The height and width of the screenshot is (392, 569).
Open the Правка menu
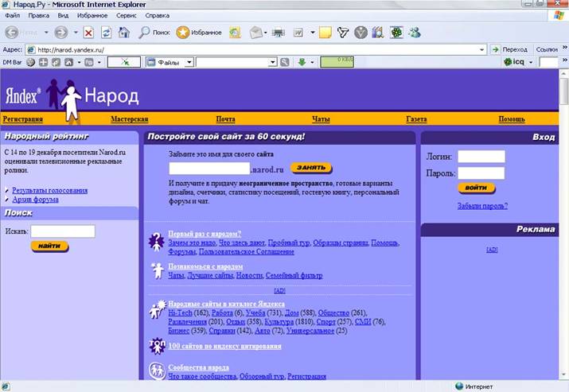pyautogui.click(x=38, y=16)
